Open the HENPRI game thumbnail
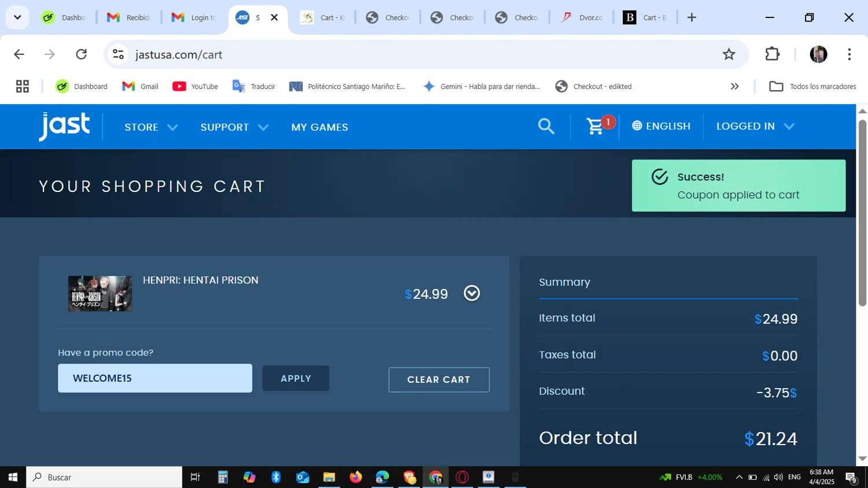This screenshot has height=488, width=868. (x=100, y=294)
